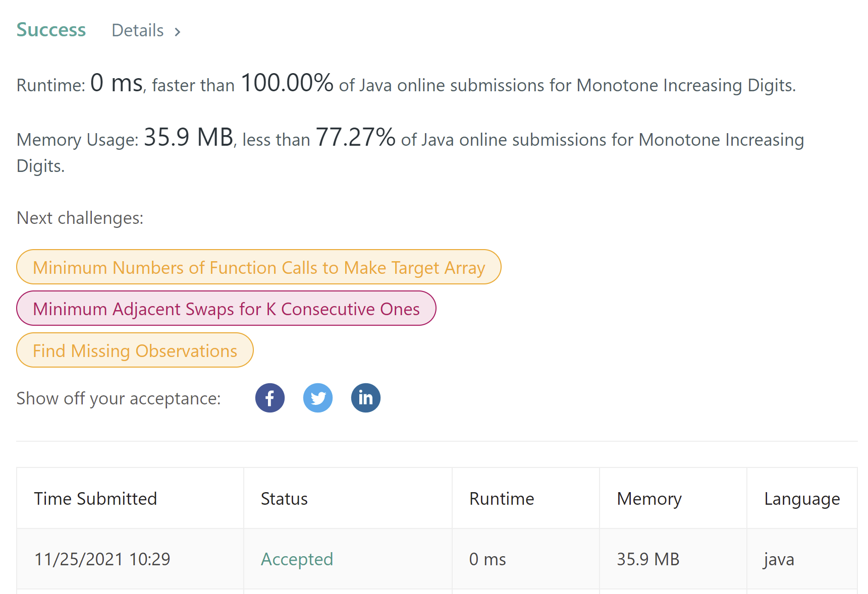Click the 0 ms runtime table cell

[x=487, y=559]
